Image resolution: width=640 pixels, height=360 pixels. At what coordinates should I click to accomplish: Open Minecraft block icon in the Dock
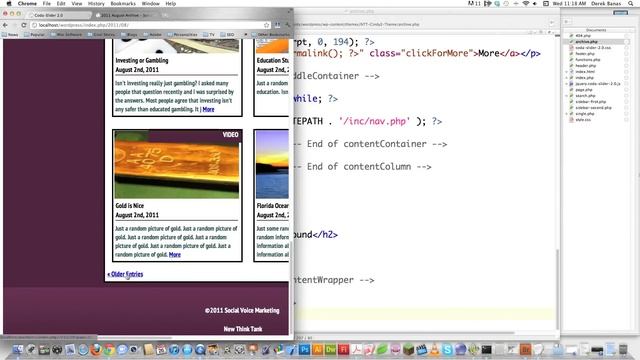tap(409, 350)
